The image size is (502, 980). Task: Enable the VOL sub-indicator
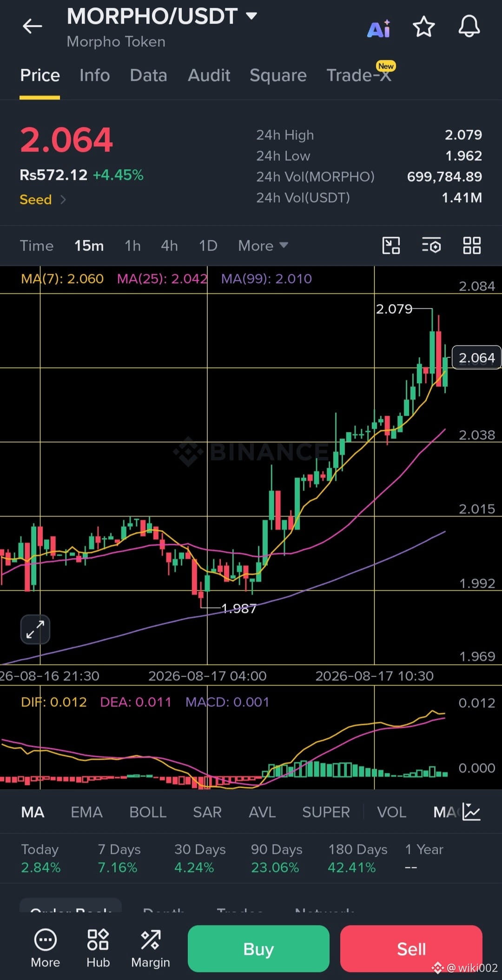(x=392, y=812)
